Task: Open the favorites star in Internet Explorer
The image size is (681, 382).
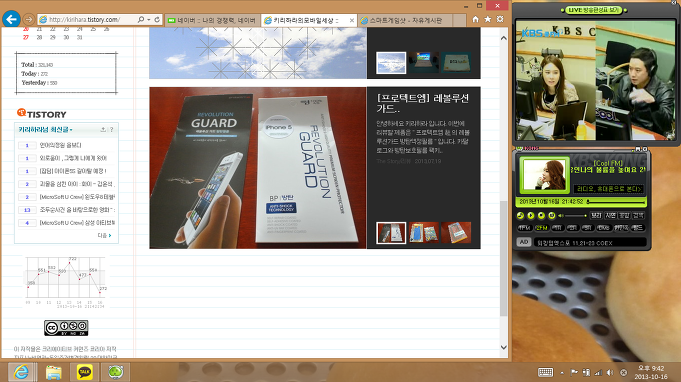Action: click(488, 19)
